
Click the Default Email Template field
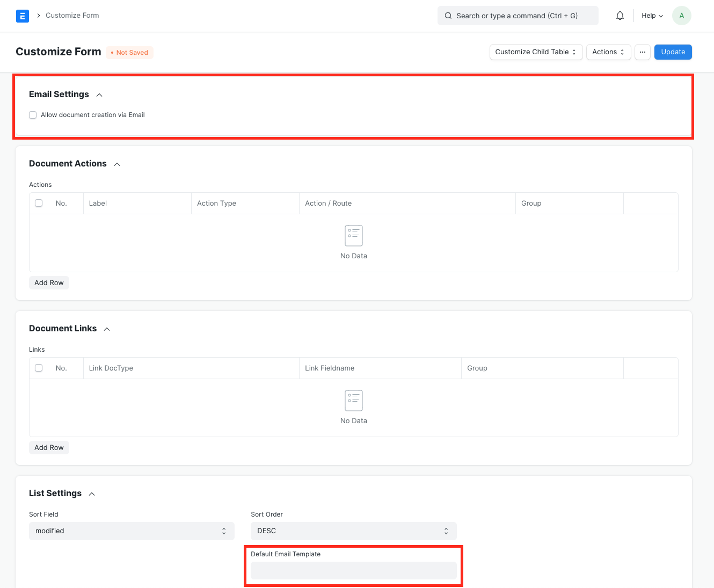[x=354, y=570]
